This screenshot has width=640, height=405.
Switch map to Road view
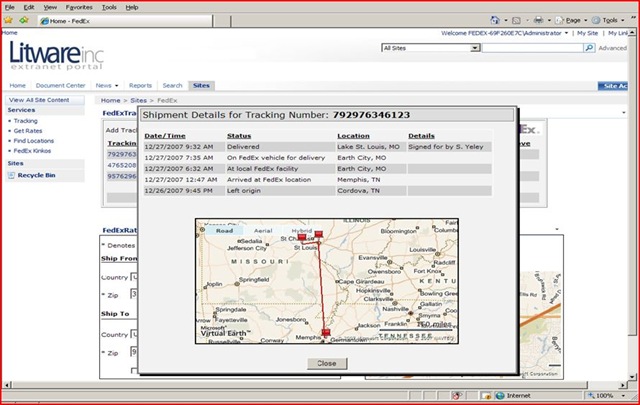[224, 229]
